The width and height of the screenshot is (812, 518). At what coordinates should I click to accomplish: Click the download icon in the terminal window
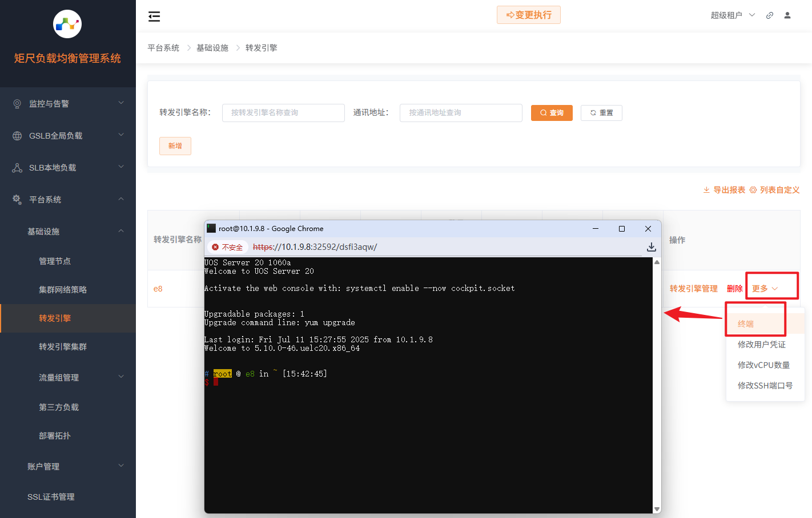click(x=651, y=247)
